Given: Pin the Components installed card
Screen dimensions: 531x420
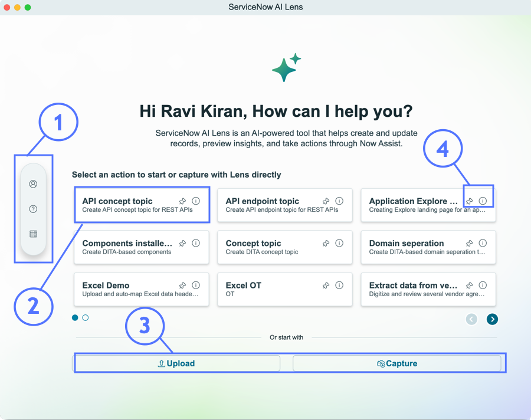Looking at the screenshot, I should (182, 243).
